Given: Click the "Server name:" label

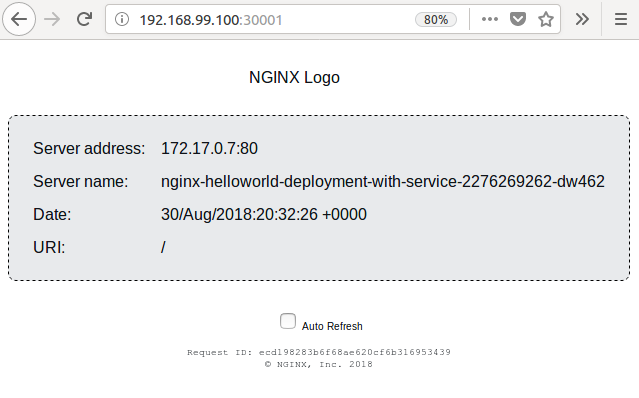Looking at the screenshot, I should (x=80, y=181).
